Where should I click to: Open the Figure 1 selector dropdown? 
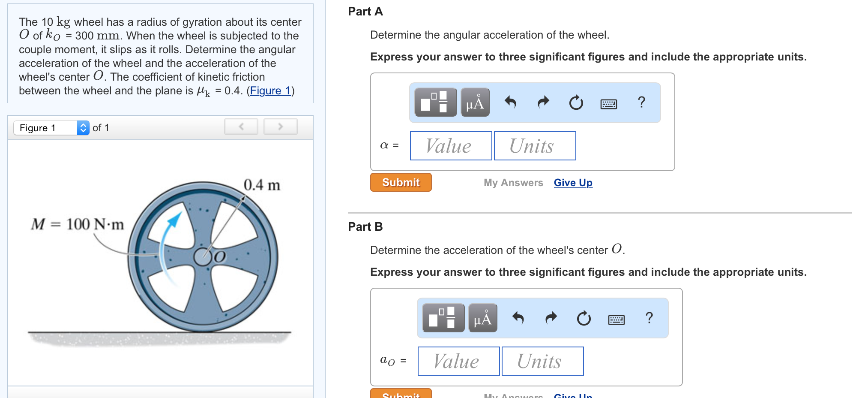(x=51, y=128)
